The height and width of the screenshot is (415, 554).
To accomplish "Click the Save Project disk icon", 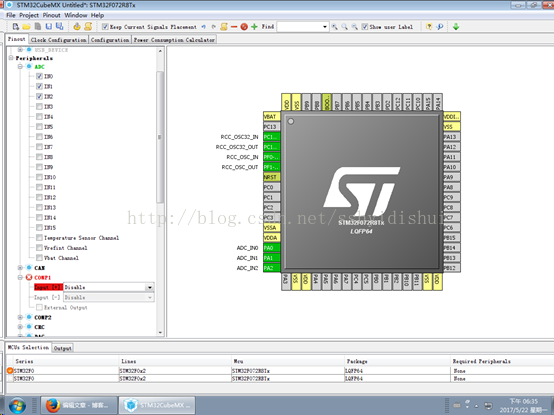I will click(49, 26).
